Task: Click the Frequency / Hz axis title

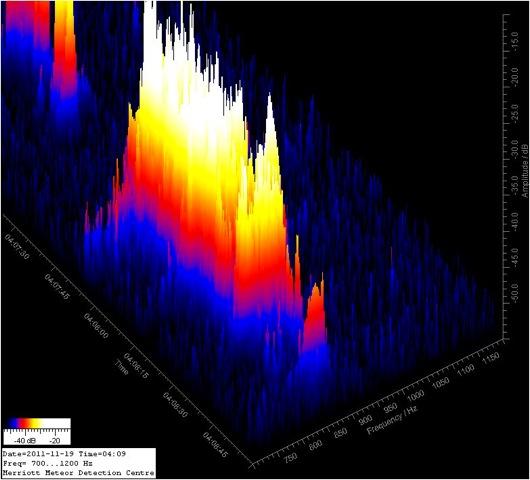Action: click(392, 419)
